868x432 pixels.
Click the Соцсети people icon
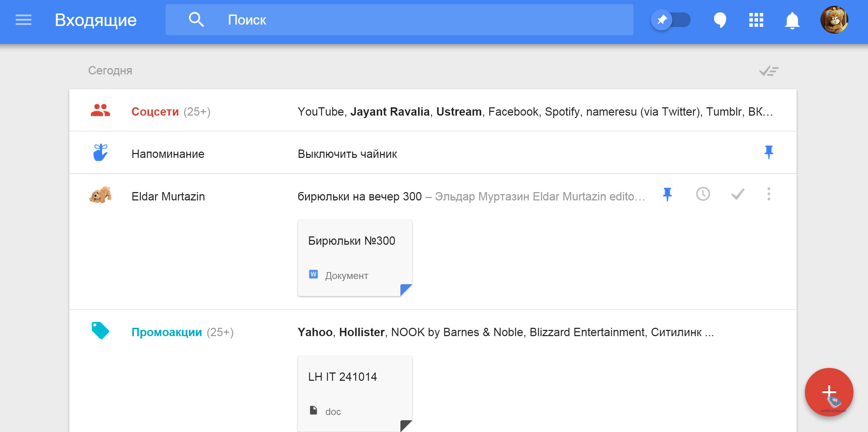click(100, 110)
